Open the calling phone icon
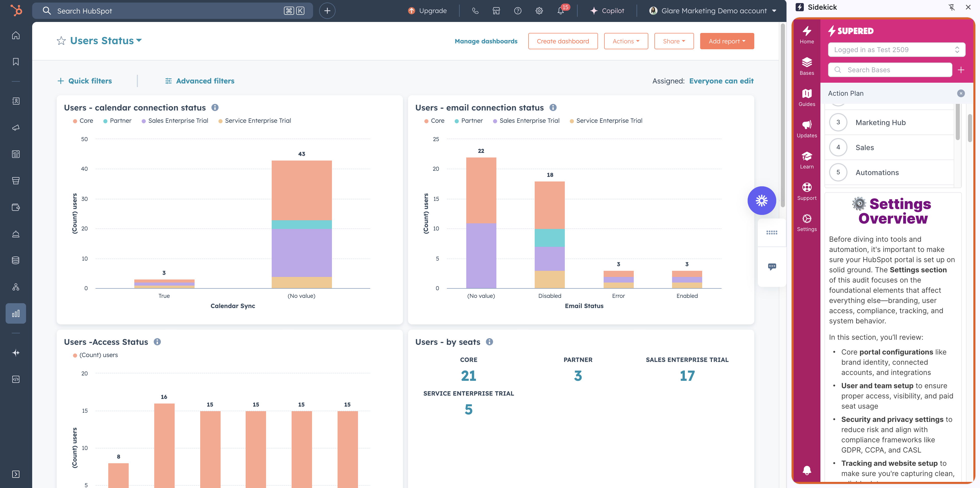Screen dimensions: 980x488 pos(475,11)
